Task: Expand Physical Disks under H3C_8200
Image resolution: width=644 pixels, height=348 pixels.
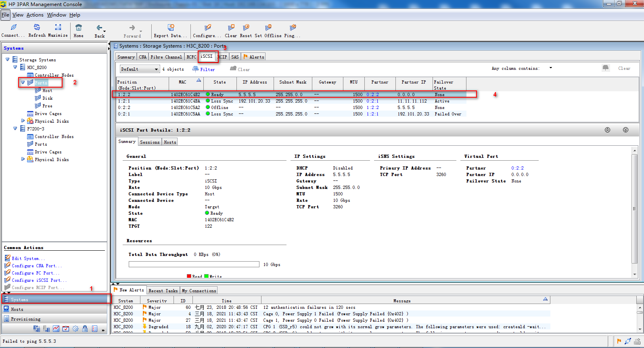Action: [23, 121]
